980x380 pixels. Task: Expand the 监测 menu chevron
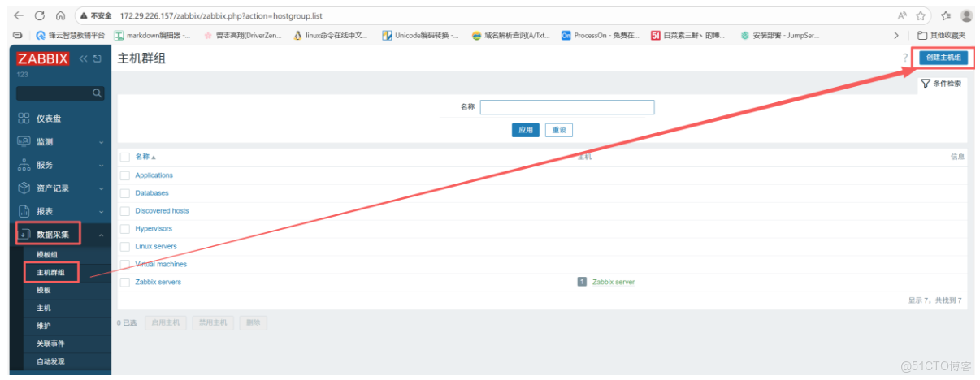pyautogui.click(x=102, y=142)
